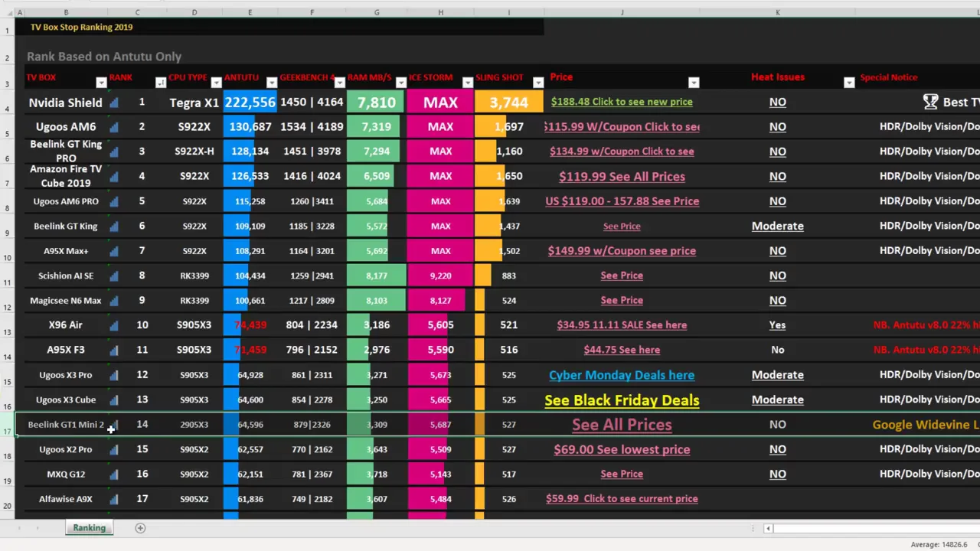
Task: Select the Rank Based on Antutu Only cell
Action: [104, 57]
